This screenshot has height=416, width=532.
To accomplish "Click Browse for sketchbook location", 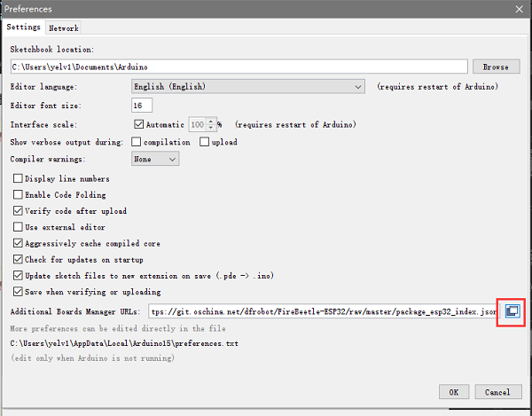I will click(496, 67).
